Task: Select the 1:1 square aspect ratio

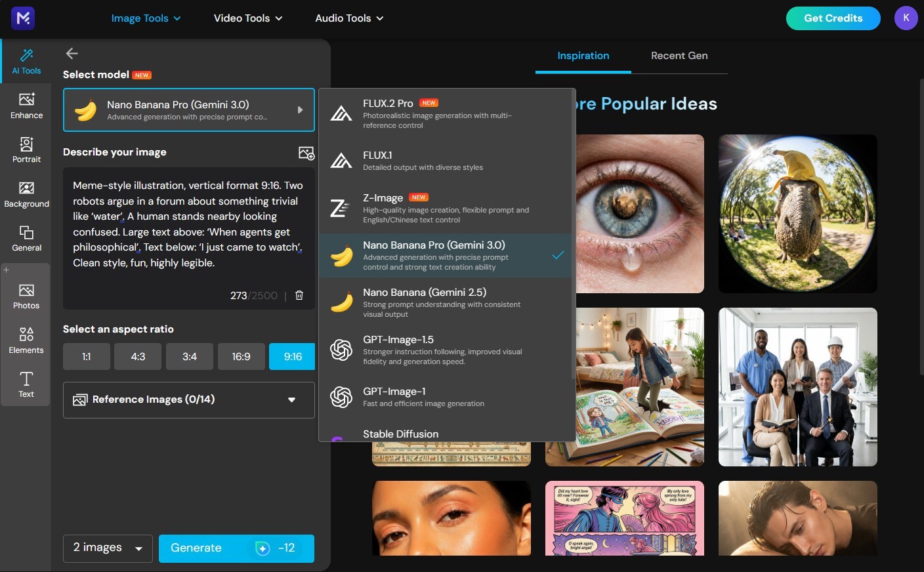Action: [86, 356]
